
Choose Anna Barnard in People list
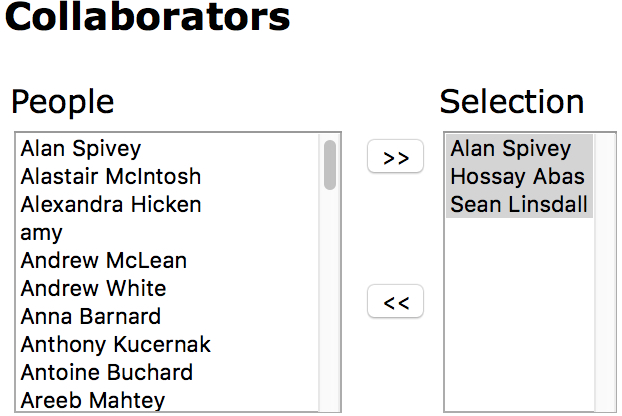click(x=90, y=317)
